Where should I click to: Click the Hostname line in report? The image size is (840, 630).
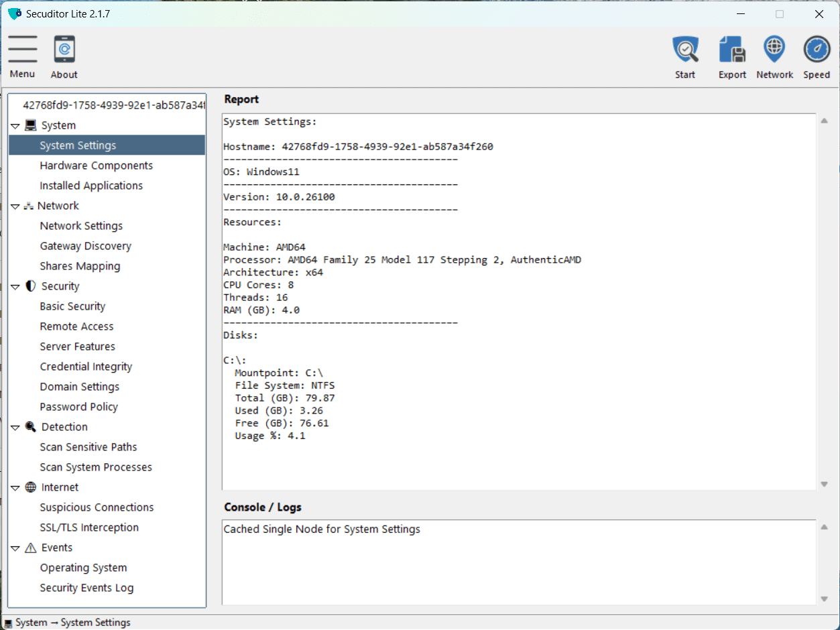358,147
